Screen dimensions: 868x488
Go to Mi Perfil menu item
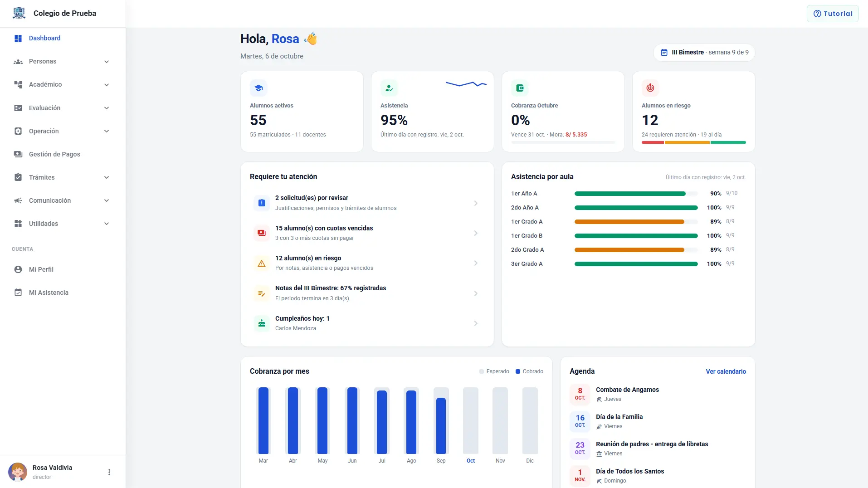(63, 269)
